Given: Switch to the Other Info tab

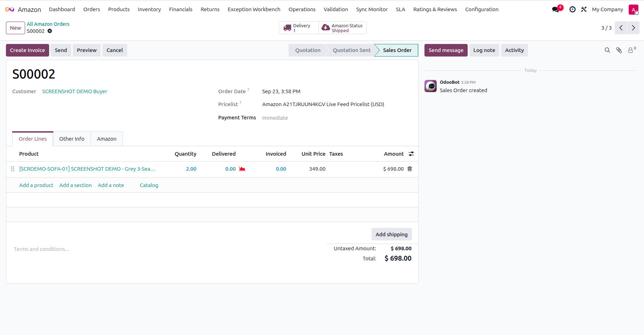Looking at the screenshot, I should click(x=72, y=139).
